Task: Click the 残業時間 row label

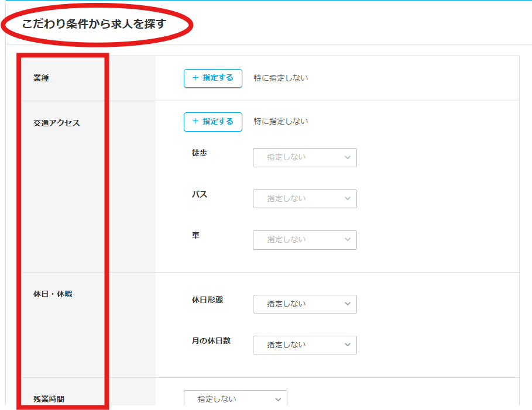Action: 49,399
